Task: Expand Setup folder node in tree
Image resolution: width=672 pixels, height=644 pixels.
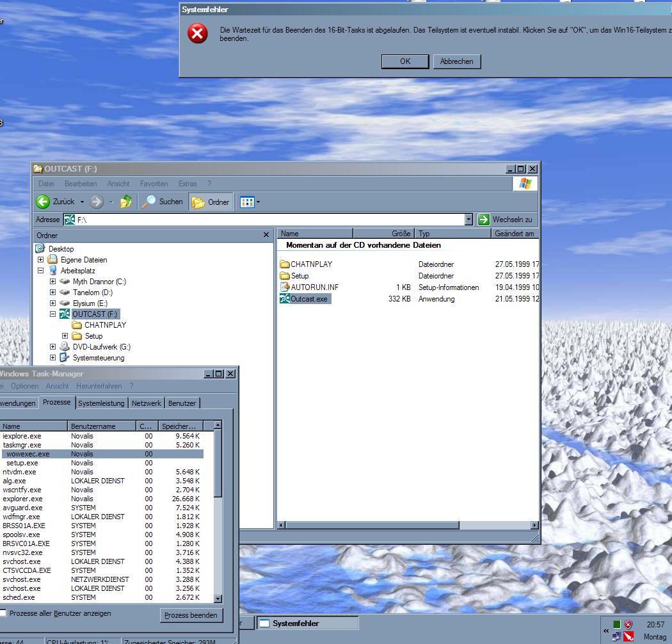Action: [65, 335]
